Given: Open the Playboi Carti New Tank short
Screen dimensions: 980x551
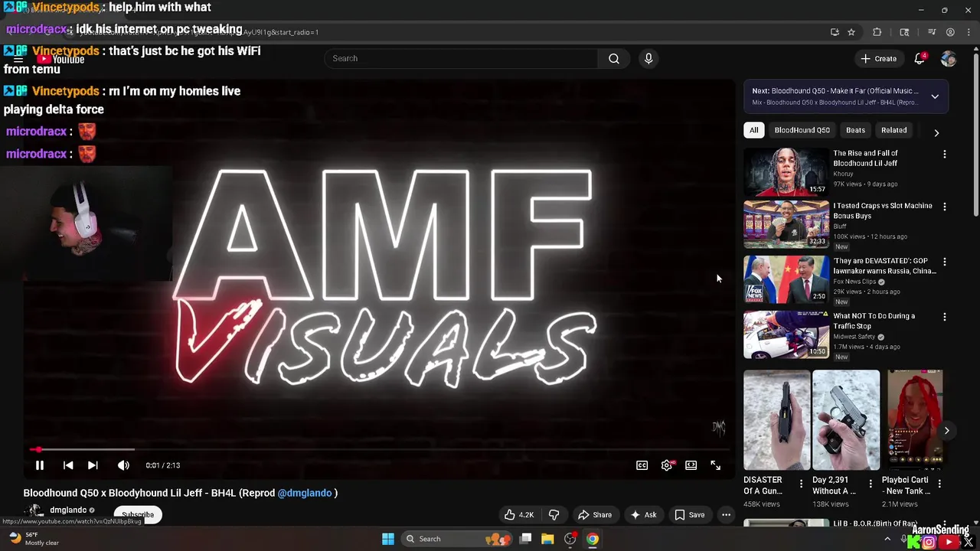Looking at the screenshot, I should 915,420.
